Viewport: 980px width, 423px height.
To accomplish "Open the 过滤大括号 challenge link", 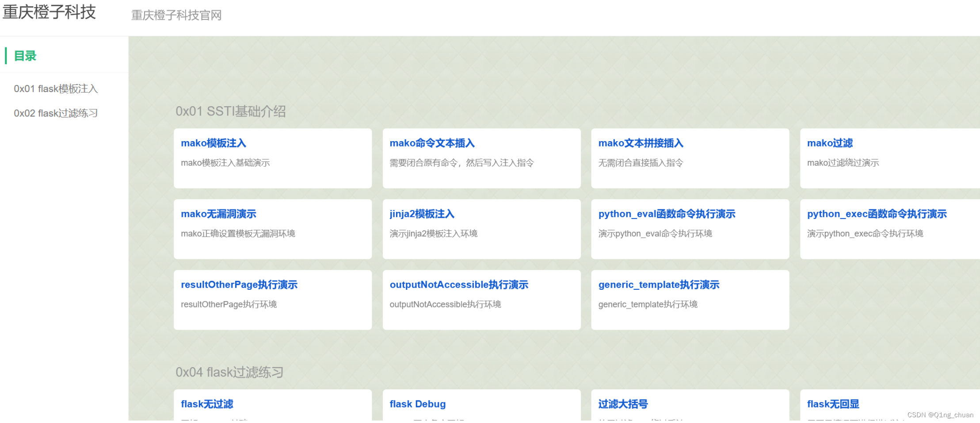I will click(x=623, y=404).
